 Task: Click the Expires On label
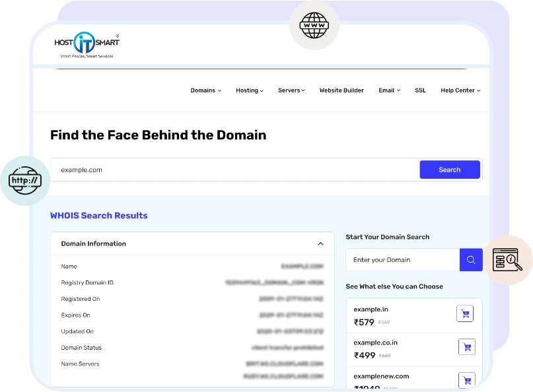point(75,315)
